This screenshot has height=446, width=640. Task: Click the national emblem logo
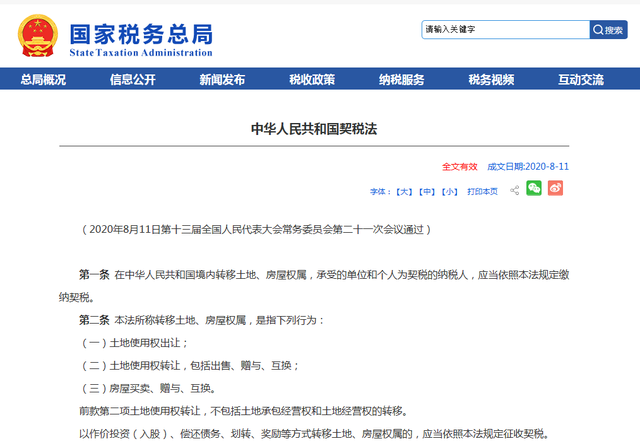click(x=38, y=36)
